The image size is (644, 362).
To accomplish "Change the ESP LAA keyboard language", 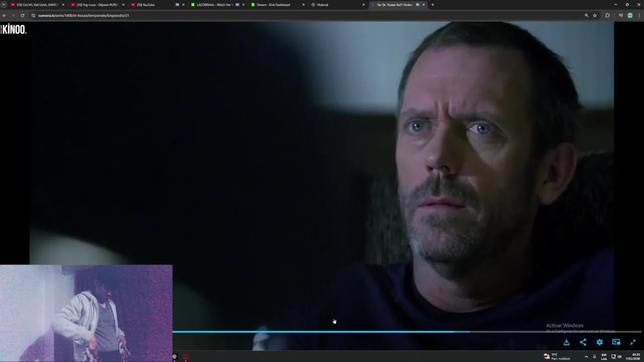I will pyautogui.click(x=604, y=356).
